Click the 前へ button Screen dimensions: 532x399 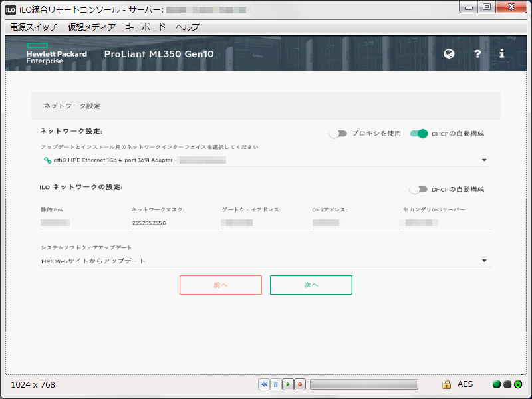220,285
